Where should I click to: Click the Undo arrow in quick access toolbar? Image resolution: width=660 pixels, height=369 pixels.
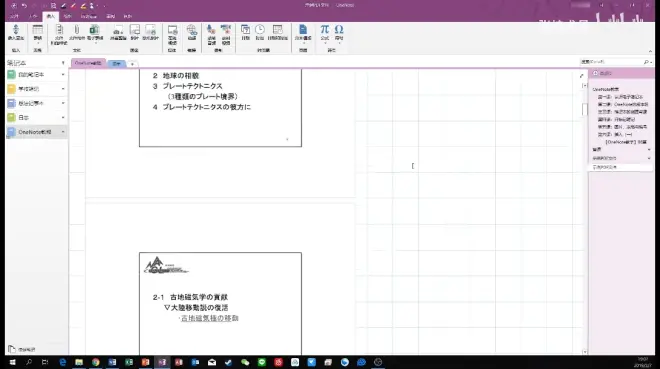coord(24,5)
